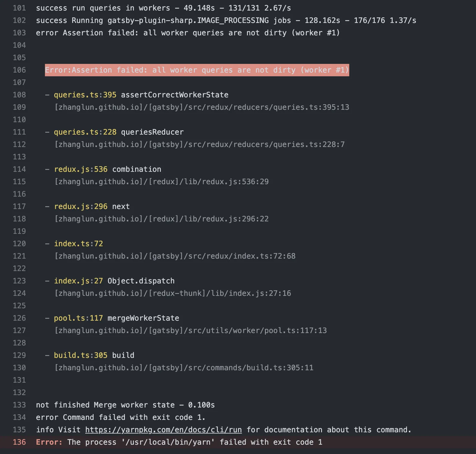This screenshot has height=454, width=476.
Task: Click 'index.js:27' Object.dispatch frame
Action: [x=78, y=281]
